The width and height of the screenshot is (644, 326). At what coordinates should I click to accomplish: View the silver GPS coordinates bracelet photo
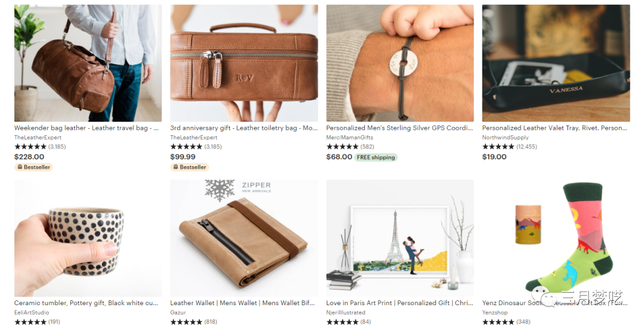(400, 63)
